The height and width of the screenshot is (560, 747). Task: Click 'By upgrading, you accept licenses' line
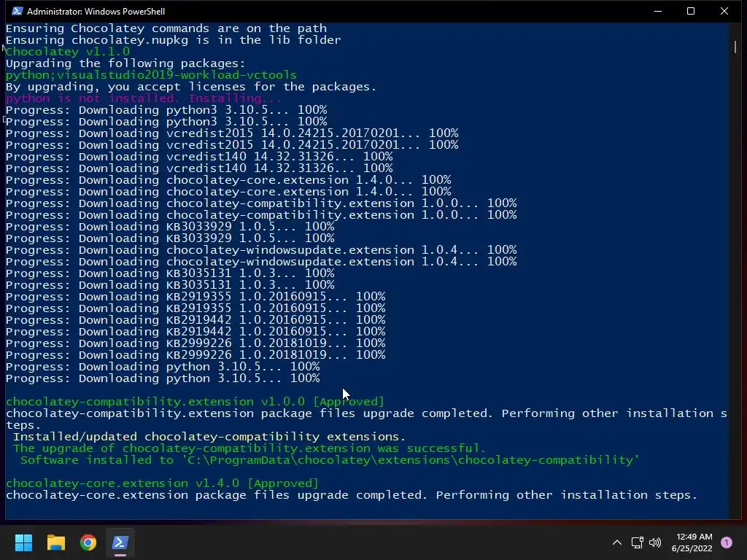[x=191, y=87]
